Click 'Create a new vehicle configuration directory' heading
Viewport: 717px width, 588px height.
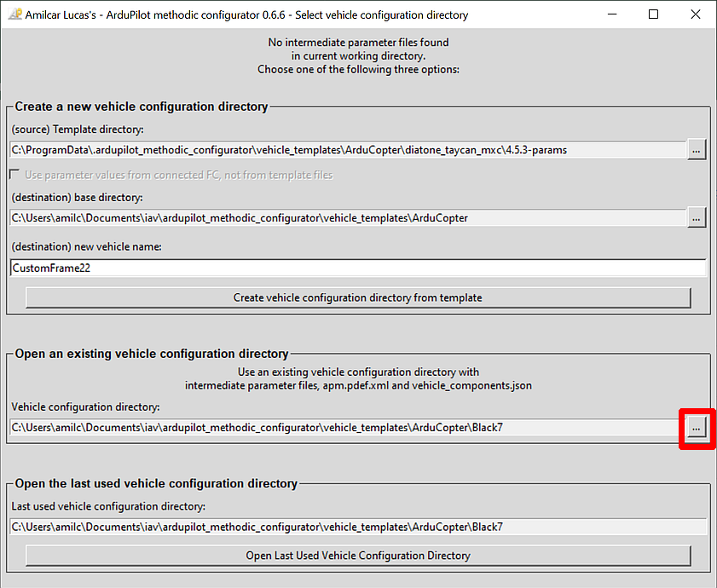point(142,107)
